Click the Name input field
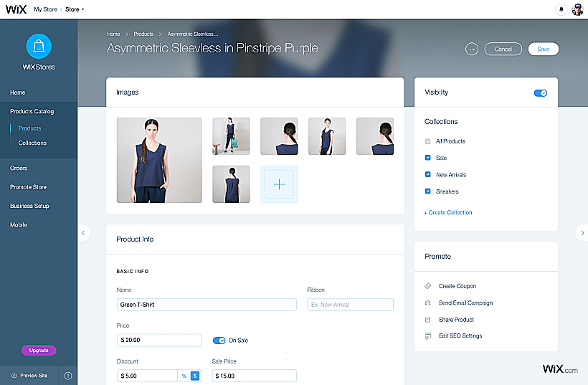The width and height of the screenshot is (588, 385). pos(207,305)
